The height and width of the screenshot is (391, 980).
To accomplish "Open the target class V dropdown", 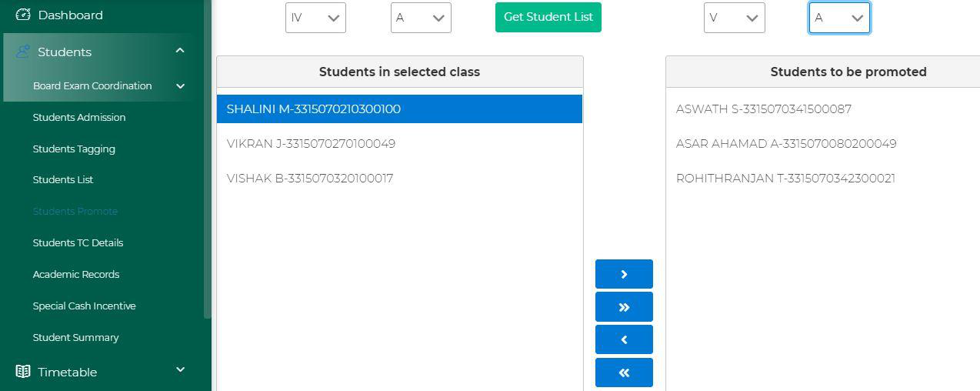I will click(x=735, y=18).
